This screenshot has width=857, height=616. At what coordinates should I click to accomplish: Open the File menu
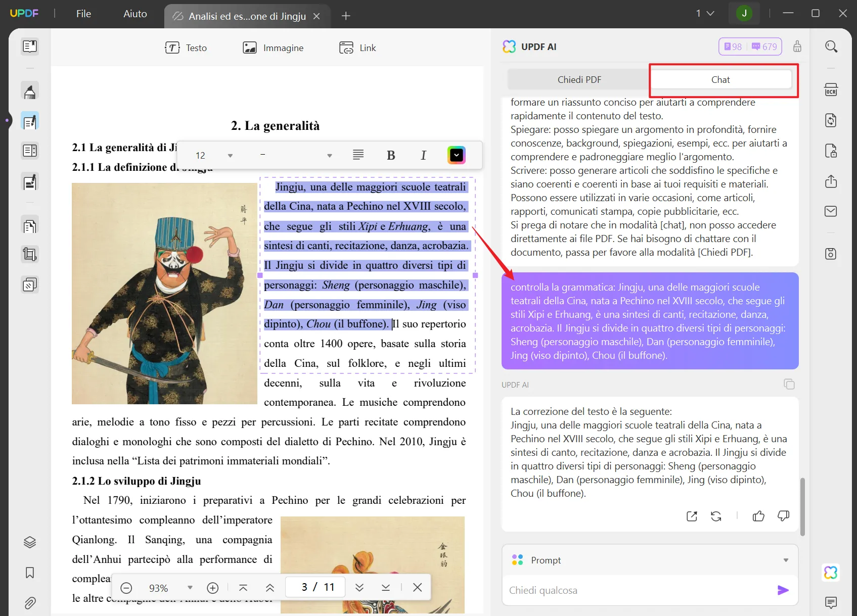84,14
